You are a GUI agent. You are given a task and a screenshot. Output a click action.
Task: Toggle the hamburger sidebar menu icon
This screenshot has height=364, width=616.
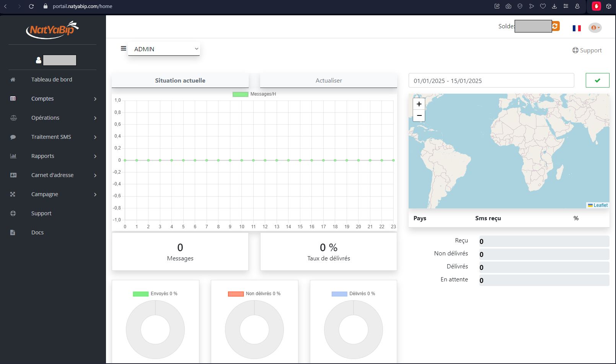tap(123, 49)
